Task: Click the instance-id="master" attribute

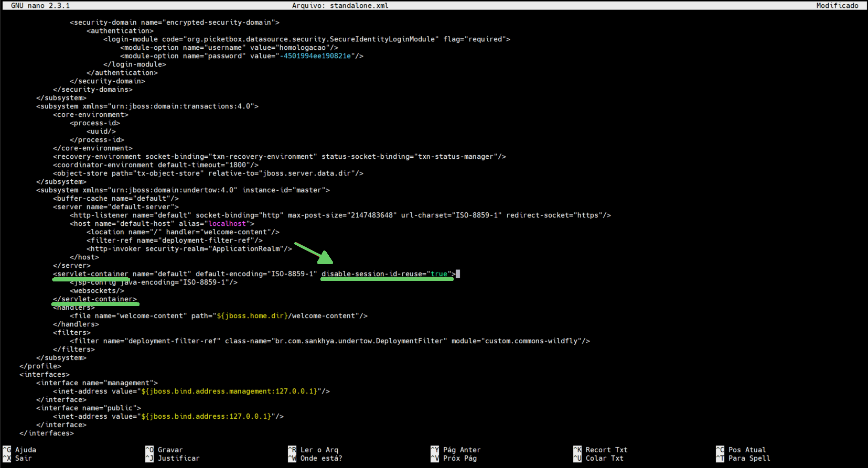Action: [284, 190]
